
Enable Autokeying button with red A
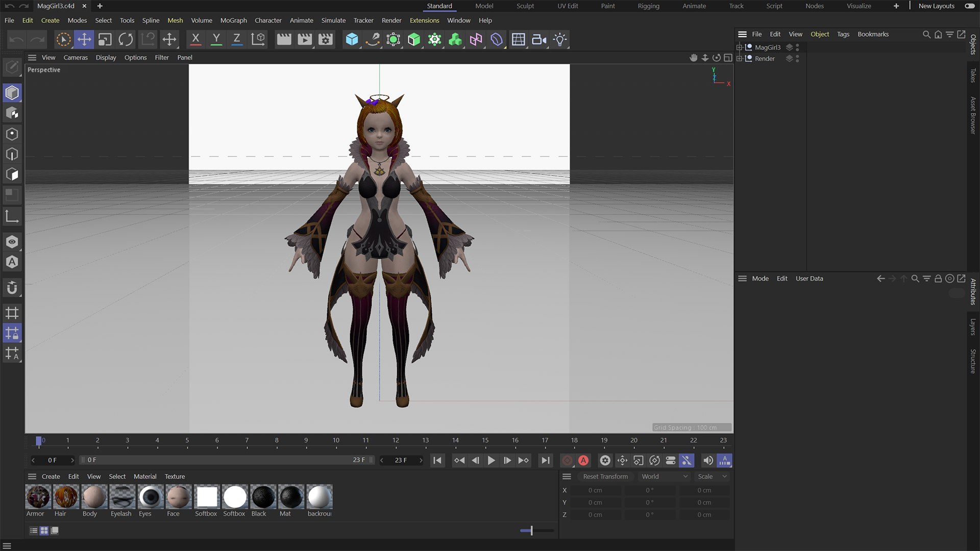click(583, 461)
